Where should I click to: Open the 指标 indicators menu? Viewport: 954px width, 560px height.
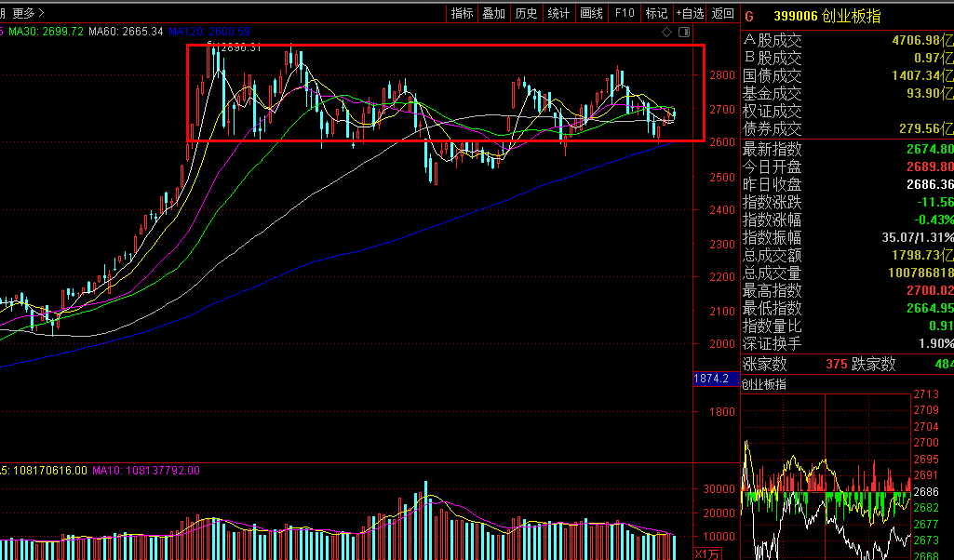tap(463, 13)
